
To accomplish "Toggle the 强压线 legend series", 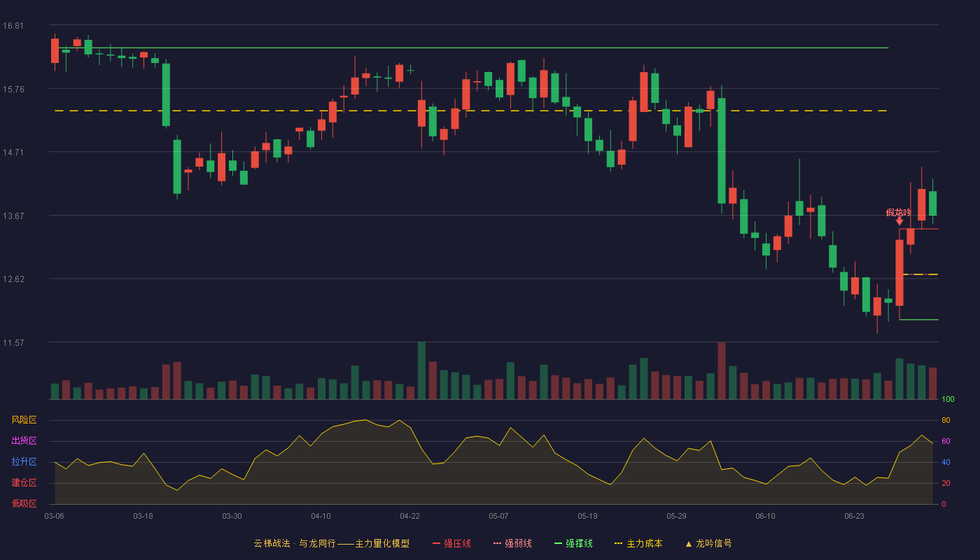I will [x=451, y=543].
